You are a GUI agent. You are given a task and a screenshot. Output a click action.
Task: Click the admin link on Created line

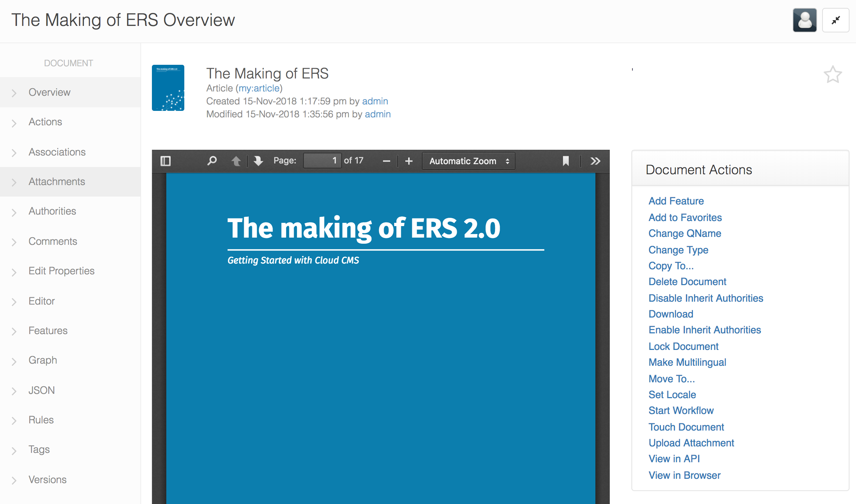coord(375,101)
